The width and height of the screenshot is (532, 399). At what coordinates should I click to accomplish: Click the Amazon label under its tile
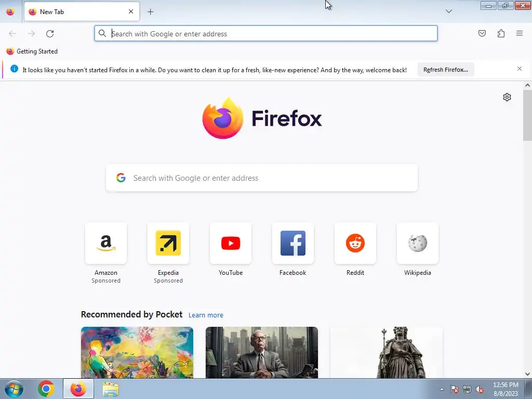(106, 273)
